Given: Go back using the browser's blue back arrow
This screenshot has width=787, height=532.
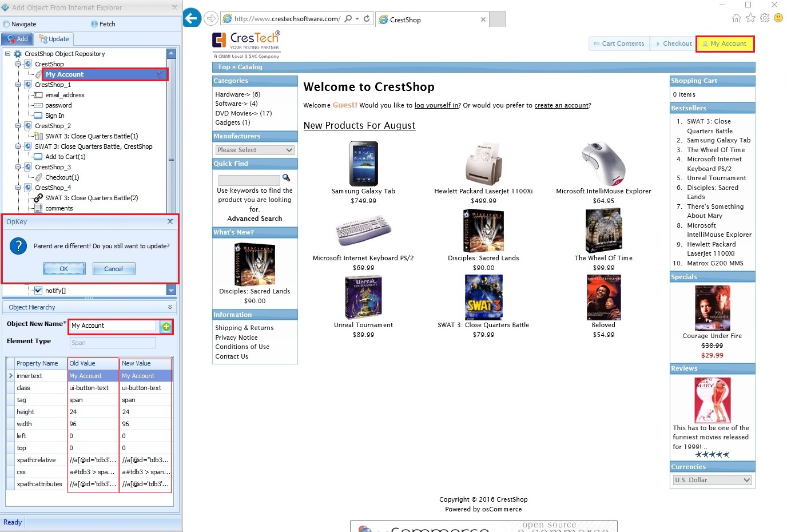Looking at the screenshot, I should click(192, 18).
